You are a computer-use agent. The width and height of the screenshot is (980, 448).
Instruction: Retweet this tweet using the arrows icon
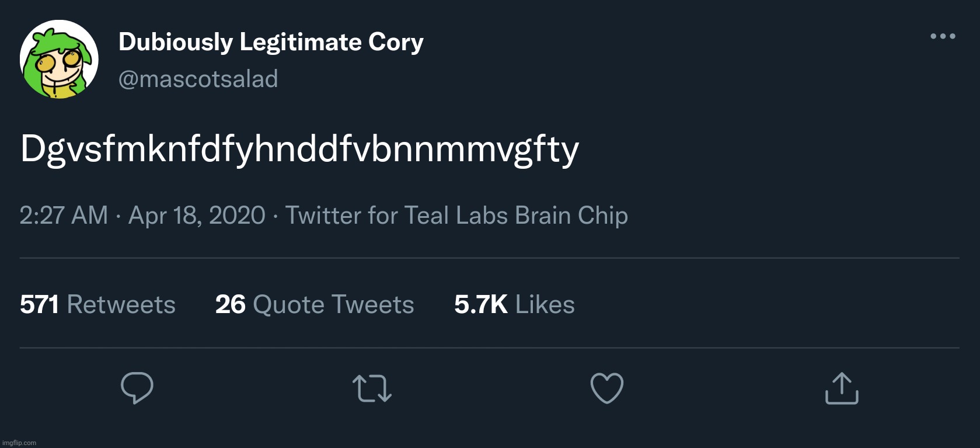tap(372, 388)
